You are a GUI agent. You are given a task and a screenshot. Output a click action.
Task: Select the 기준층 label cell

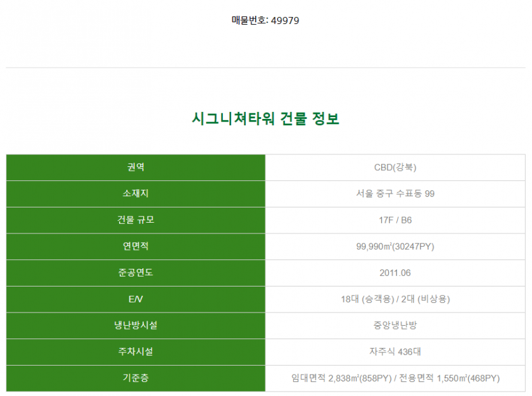click(x=136, y=378)
